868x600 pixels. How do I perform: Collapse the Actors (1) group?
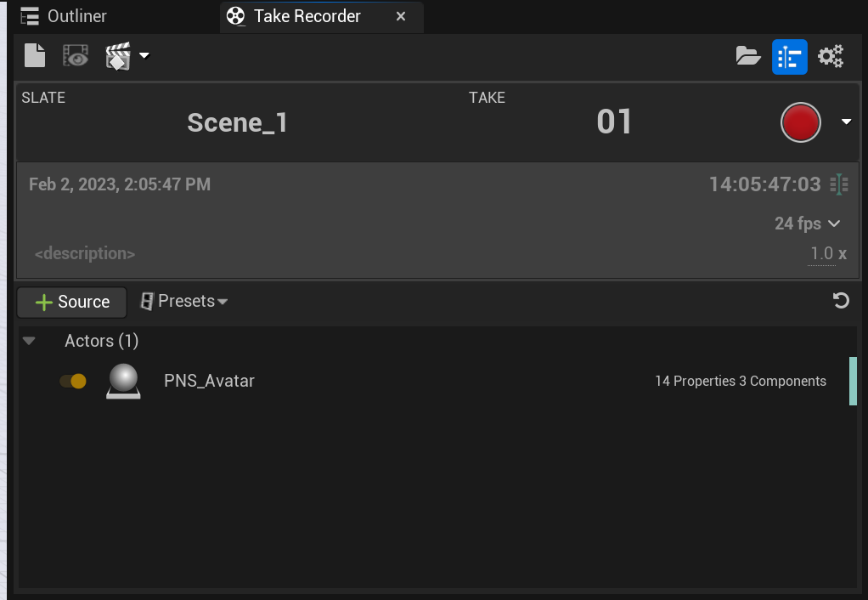tap(30, 340)
